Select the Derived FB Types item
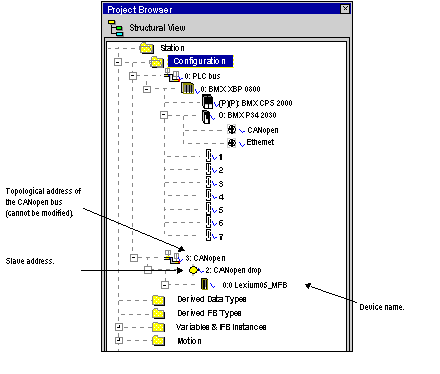 [x=209, y=313]
